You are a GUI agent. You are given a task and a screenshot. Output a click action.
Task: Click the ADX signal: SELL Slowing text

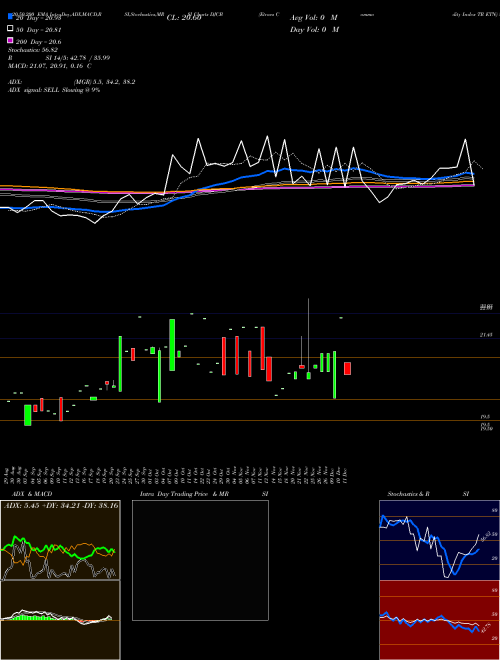54,90
